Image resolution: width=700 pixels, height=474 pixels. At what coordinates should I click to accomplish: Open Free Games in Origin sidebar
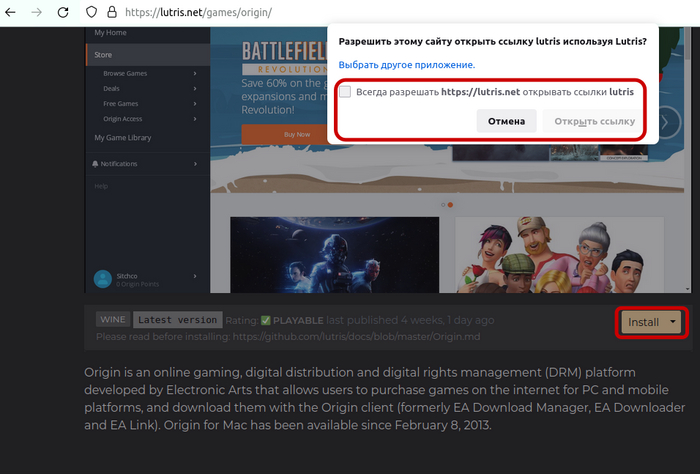tap(121, 104)
